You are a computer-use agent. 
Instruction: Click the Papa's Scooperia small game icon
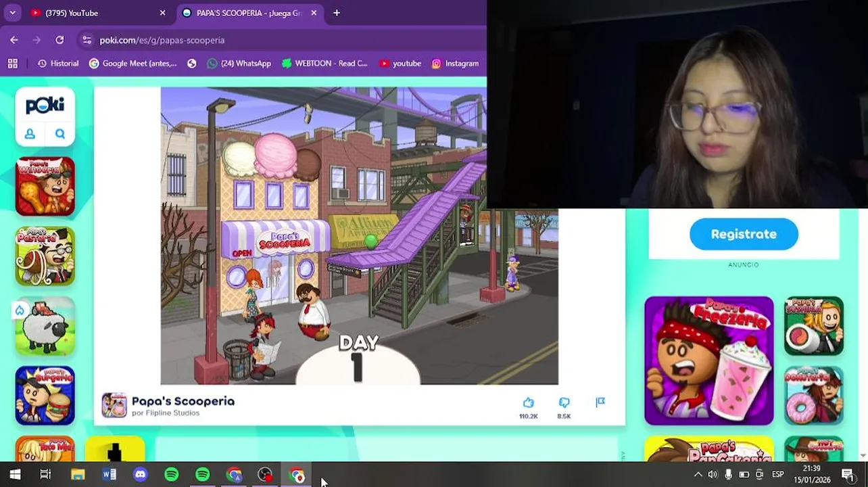[x=114, y=405]
